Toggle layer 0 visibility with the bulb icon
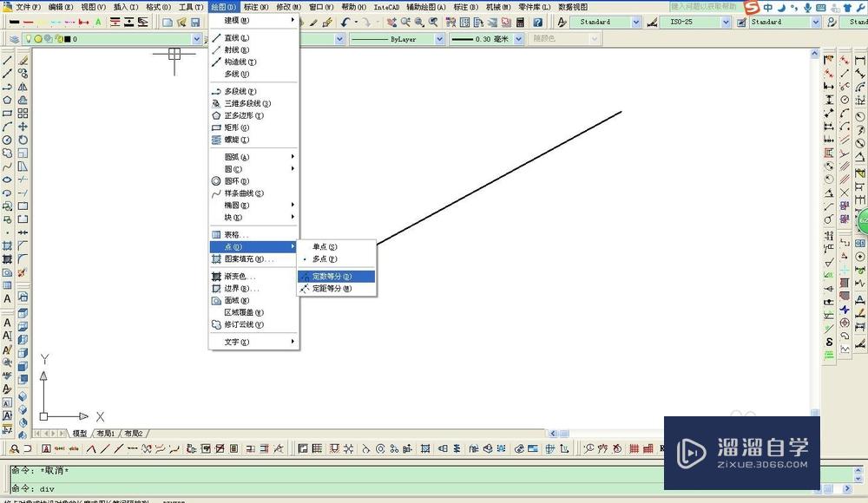The height and width of the screenshot is (503, 868). click(x=29, y=38)
